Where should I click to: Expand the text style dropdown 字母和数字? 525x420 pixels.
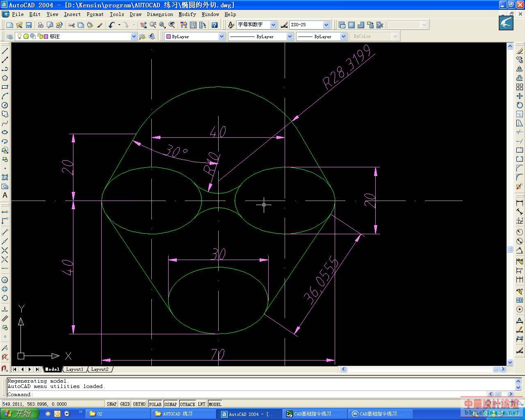[x=274, y=25]
